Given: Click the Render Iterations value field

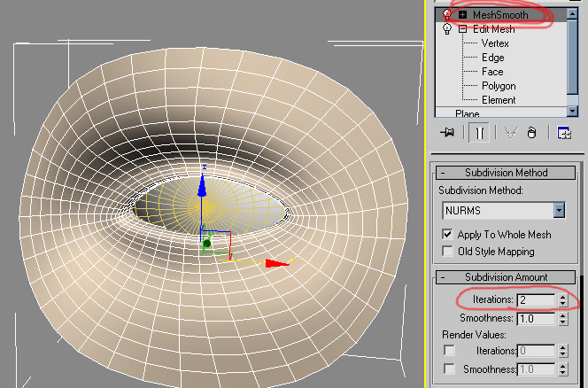Looking at the screenshot, I should point(536,351).
